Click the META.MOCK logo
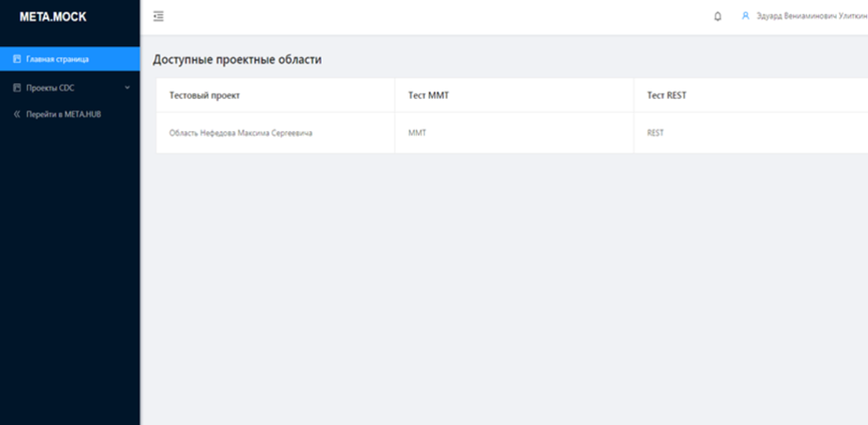868x425 pixels. pyautogui.click(x=53, y=18)
